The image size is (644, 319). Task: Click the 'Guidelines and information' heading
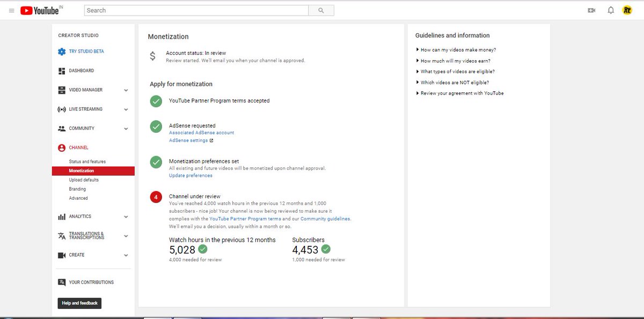point(452,35)
